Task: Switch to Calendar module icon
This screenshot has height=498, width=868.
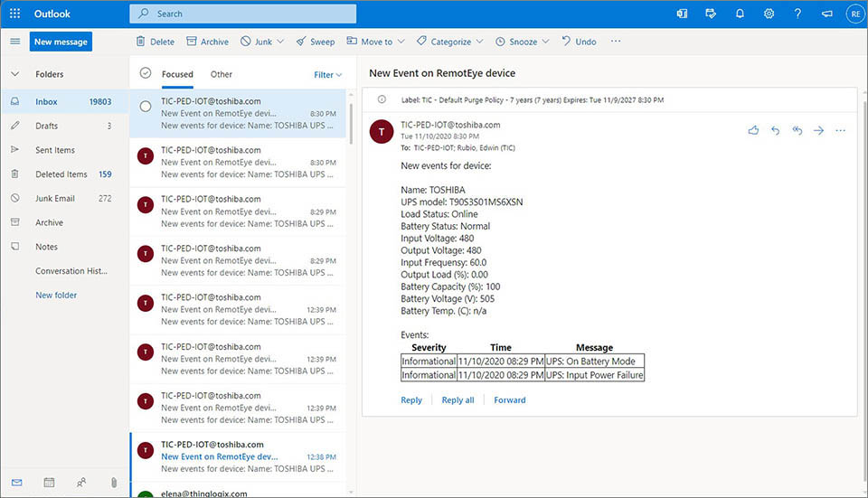Action: click(49, 483)
